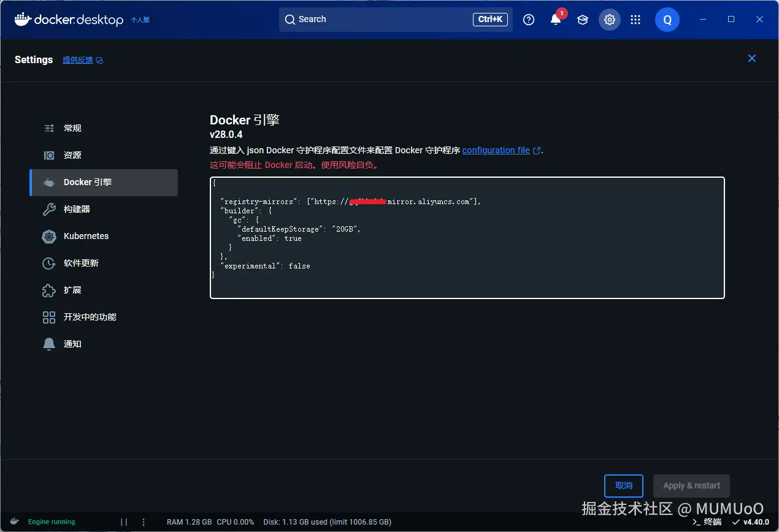This screenshot has height=532, width=779.
Task: Click the Engine running whale status icon
Action: click(x=15, y=522)
